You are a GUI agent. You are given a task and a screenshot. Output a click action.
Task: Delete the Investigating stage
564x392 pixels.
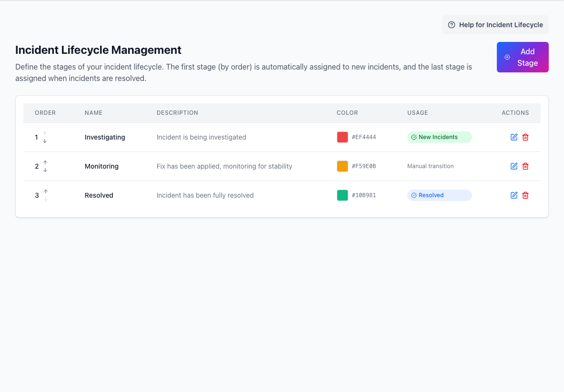(x=525, y=137)
